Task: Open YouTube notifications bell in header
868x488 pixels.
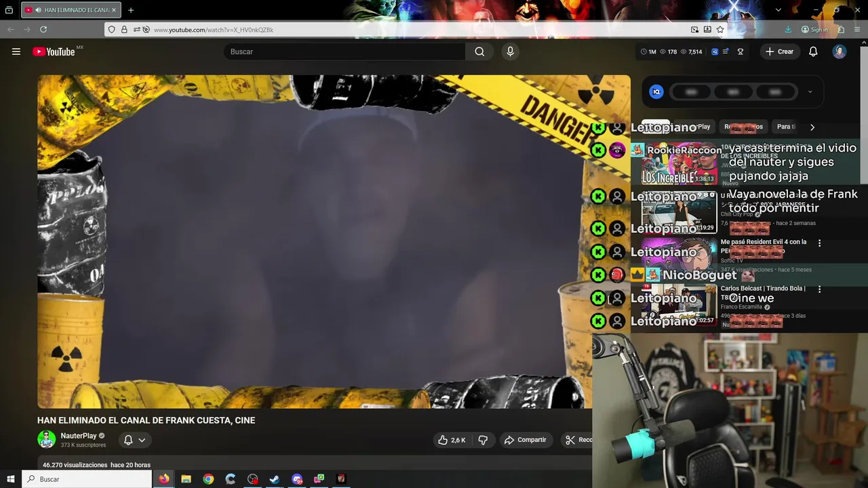Action: tap(813, 52)
